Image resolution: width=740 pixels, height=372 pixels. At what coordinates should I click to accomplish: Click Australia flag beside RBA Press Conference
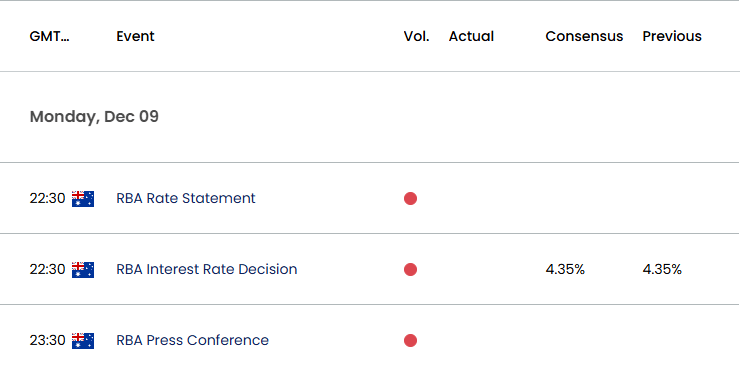83,341
